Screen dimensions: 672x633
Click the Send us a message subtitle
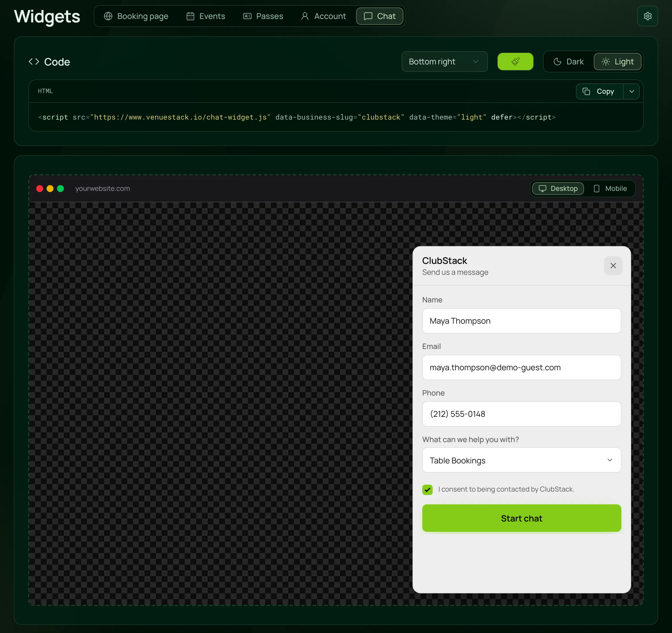pos(455,272)
